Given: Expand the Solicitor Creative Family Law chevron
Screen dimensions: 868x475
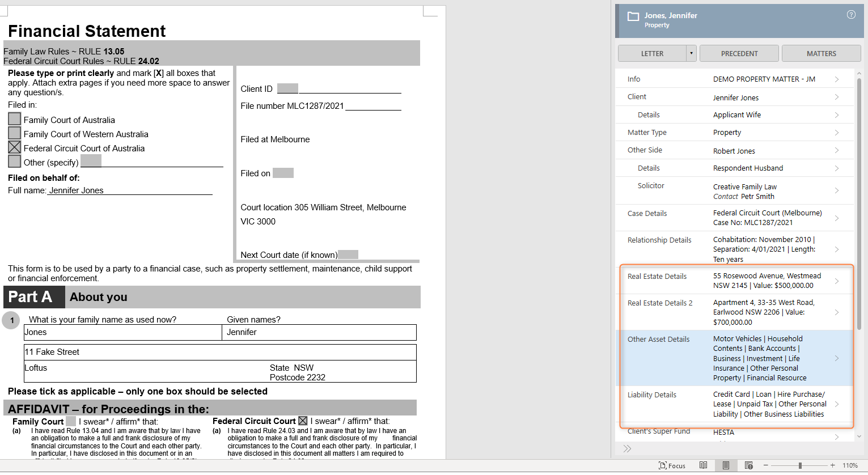Looking at the screenshot, I should pyautogui.click(x=837, y=190).
